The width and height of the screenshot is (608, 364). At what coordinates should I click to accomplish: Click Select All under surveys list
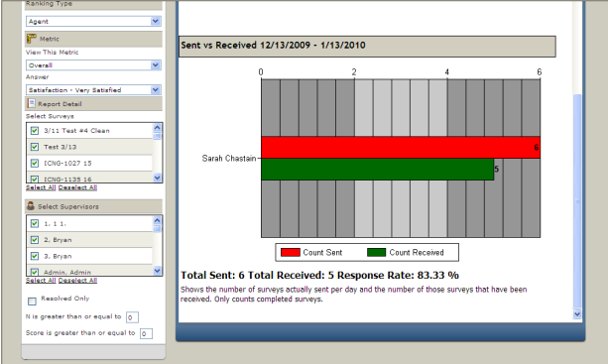click(41, 187)
